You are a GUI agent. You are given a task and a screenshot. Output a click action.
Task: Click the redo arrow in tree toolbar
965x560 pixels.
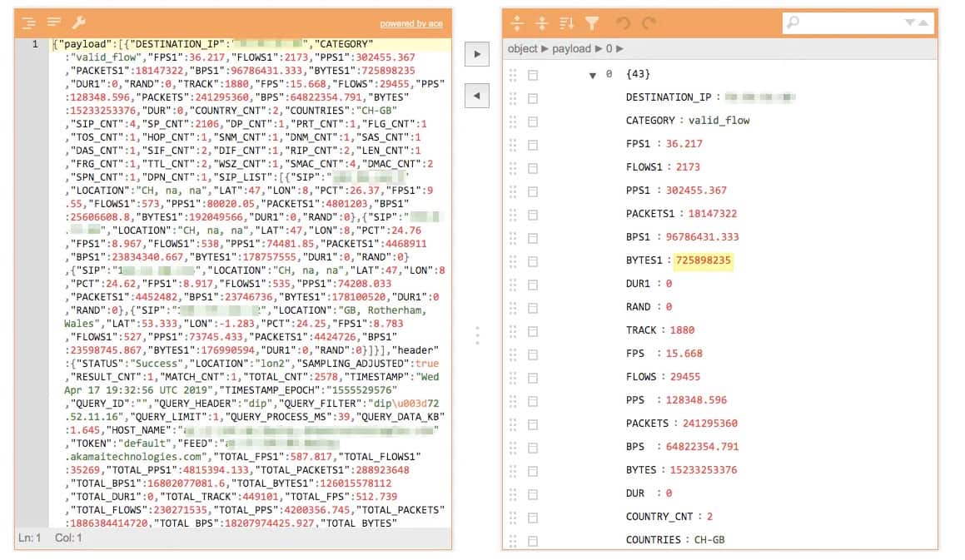649,23
